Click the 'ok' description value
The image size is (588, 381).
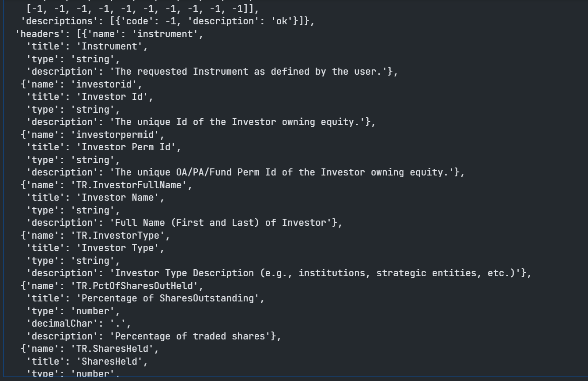click(282, 21)
